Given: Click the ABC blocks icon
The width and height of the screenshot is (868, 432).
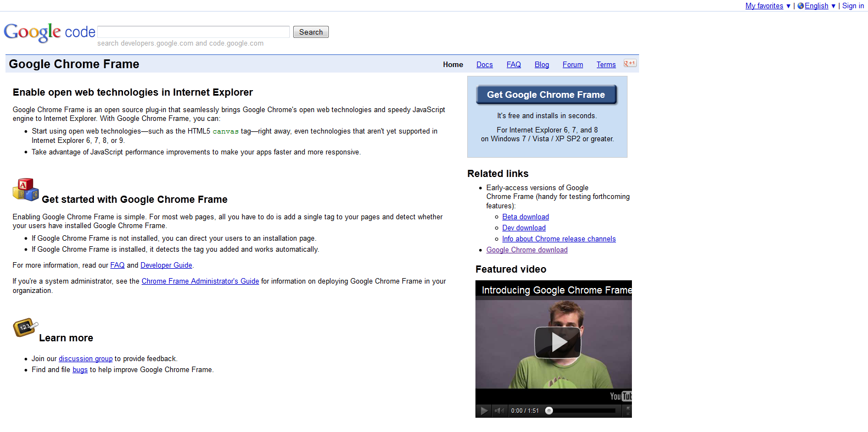Looking at the screenshot, I should (x=26, y=190).
